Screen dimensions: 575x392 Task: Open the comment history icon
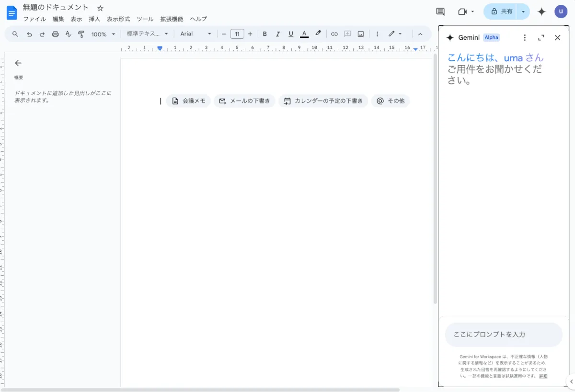point(440,11)
